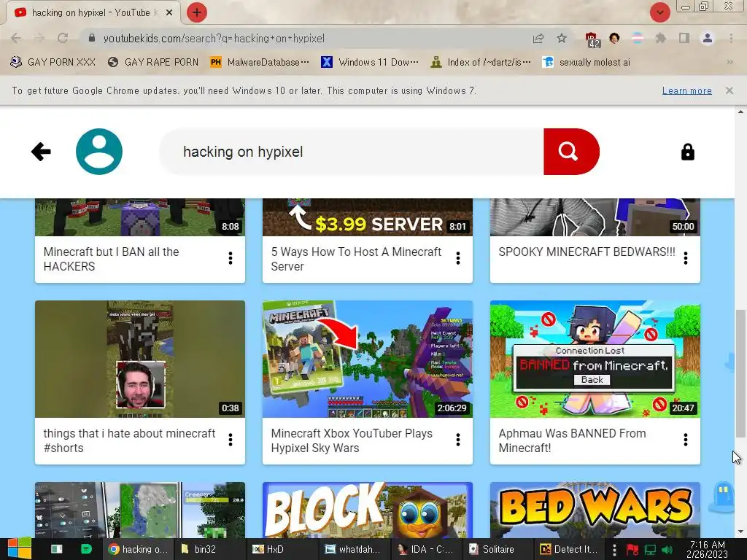Open the Aphmau BANNED video thumbnail
The image size is (747, 560).
click(595, 359)
